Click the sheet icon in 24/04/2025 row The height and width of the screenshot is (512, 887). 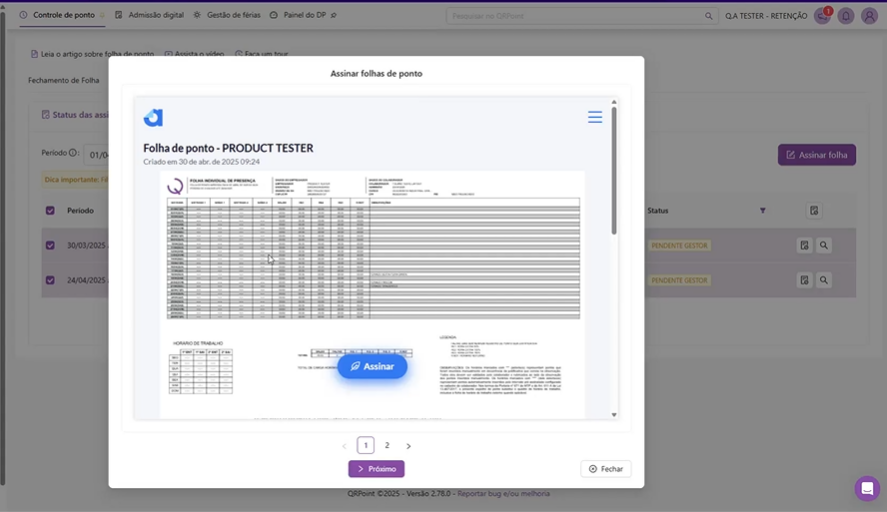pos(804,280)
